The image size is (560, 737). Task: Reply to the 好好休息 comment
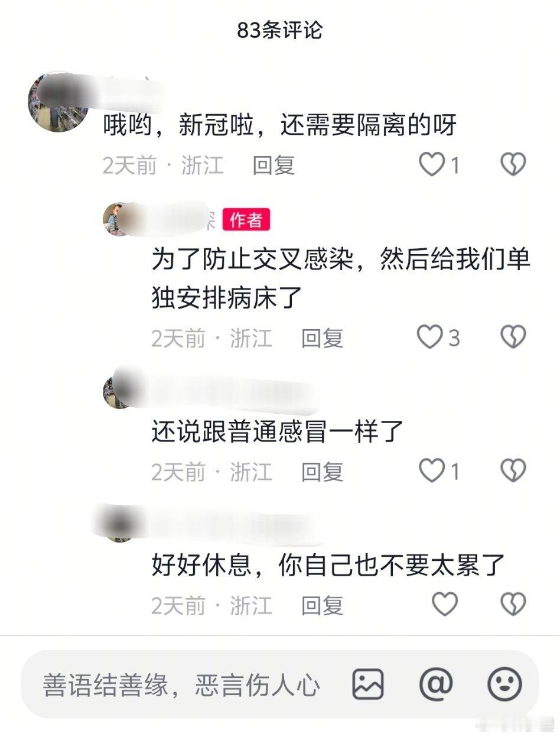point(322,605)
